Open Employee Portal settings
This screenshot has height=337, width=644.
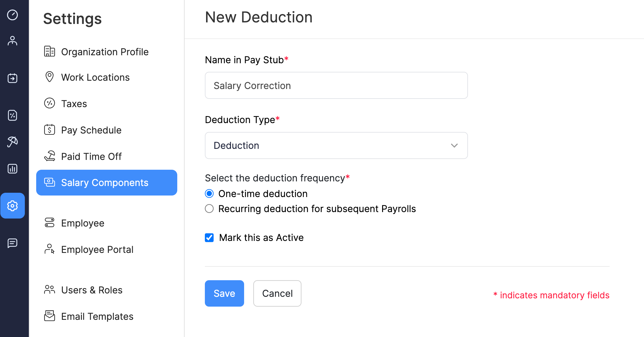tap(97, 249)
